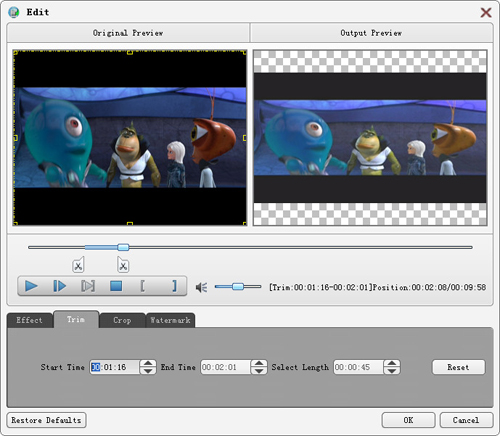Set trim start with left bracket button
This screenshot has width=500, height=436.
143,286
